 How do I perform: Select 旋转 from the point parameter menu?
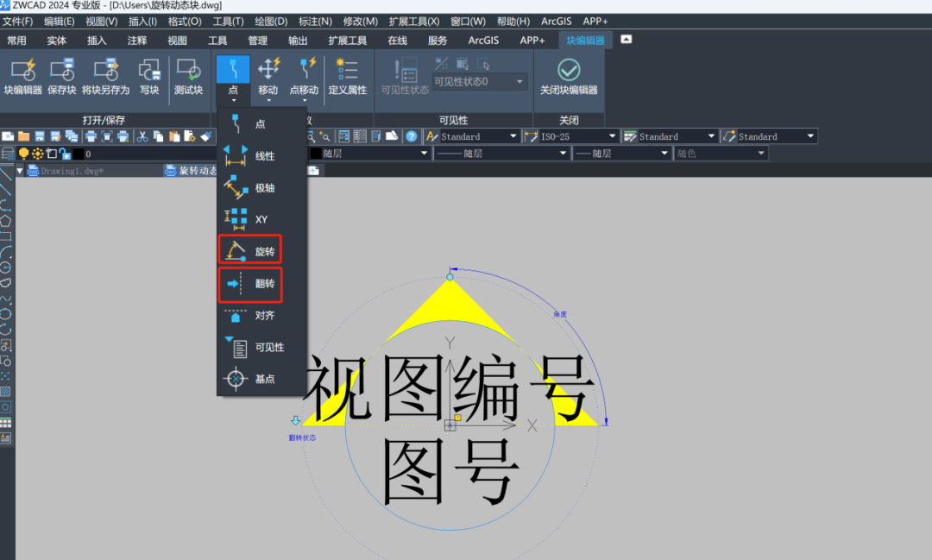250,250
